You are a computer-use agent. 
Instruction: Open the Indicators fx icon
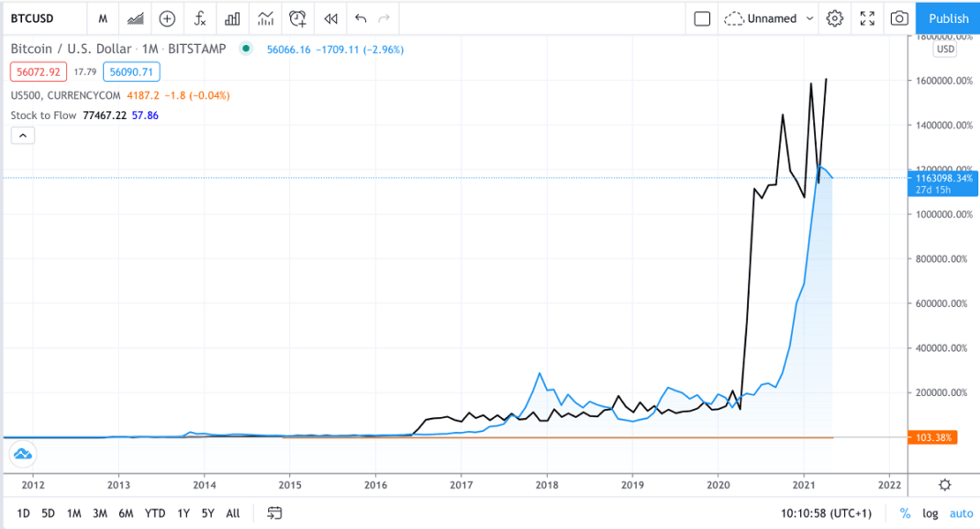pos(199,18)
